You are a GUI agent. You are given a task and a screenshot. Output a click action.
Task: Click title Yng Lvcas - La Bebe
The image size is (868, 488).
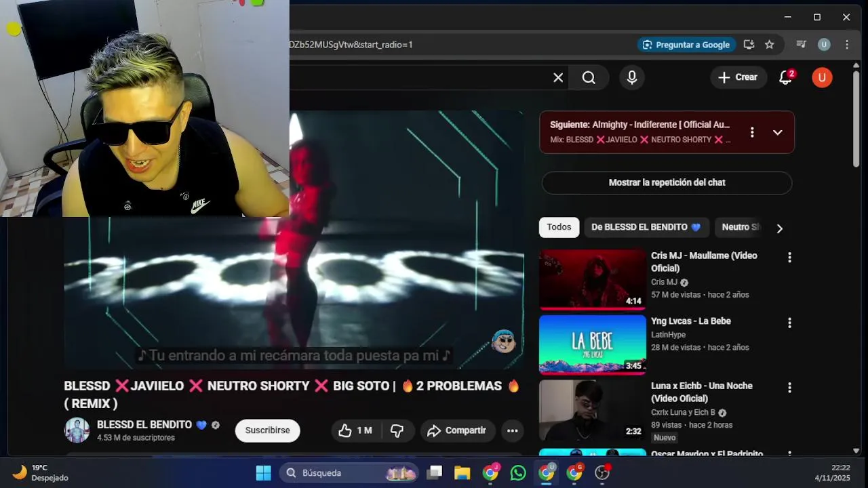(690, 321)
